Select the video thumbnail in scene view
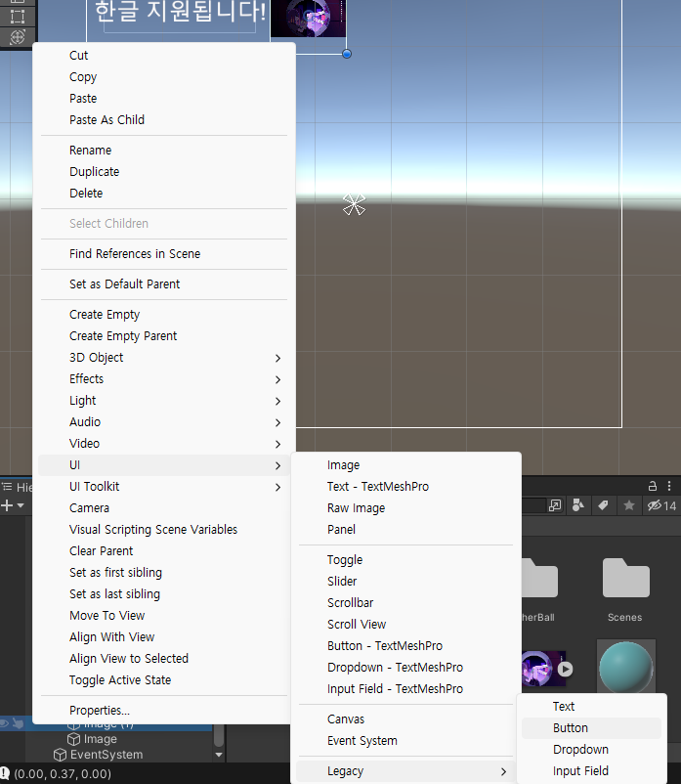 309,18
